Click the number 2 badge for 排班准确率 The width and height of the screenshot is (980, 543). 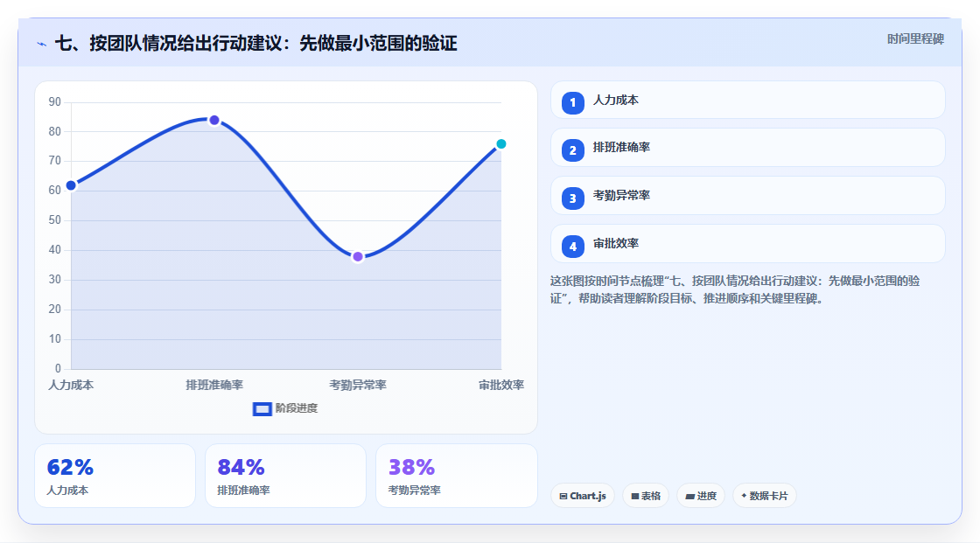click(x=572, y=150)
